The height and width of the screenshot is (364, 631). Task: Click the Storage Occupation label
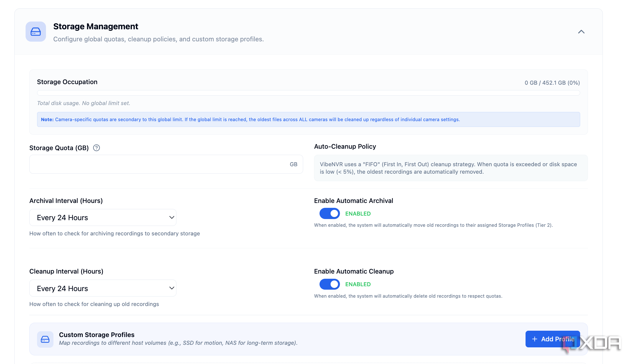click(67, 82)
